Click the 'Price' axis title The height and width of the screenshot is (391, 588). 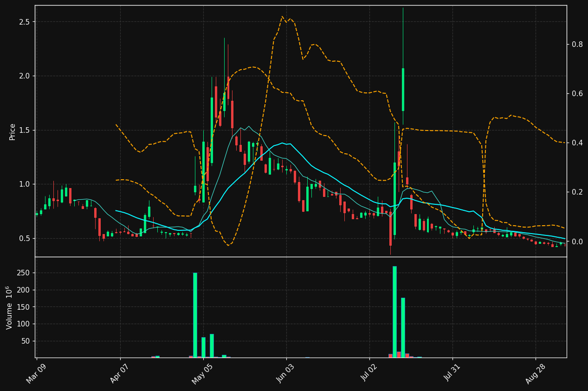(13, 131)
